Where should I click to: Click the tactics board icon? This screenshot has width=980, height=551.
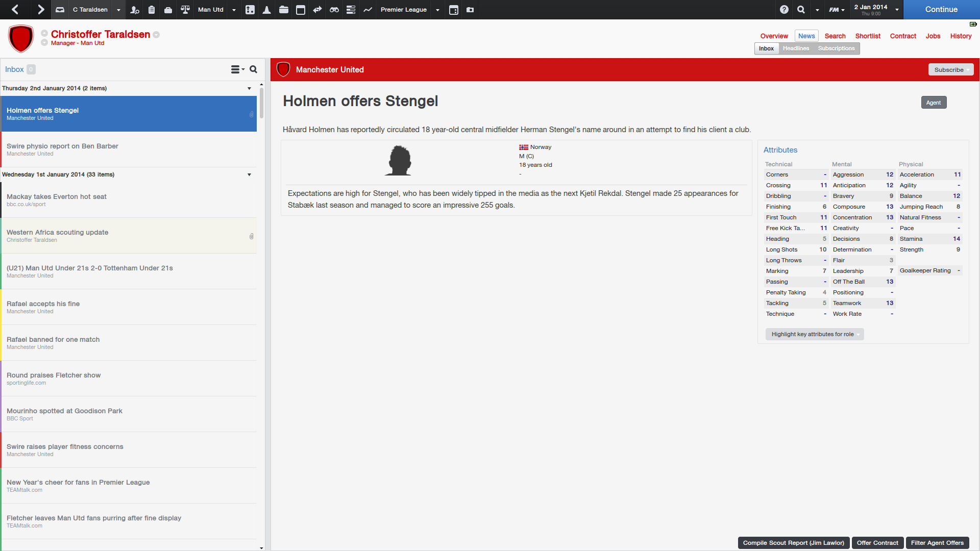250,10
